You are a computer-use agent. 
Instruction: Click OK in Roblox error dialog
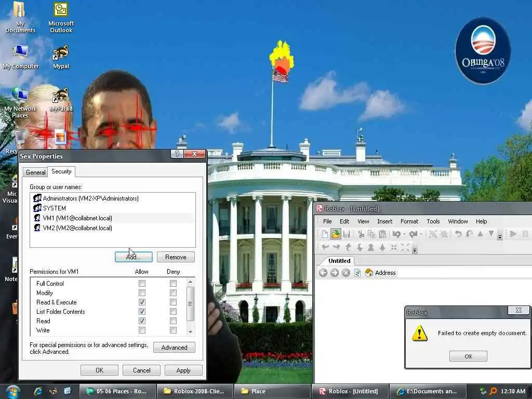(468, 356)
